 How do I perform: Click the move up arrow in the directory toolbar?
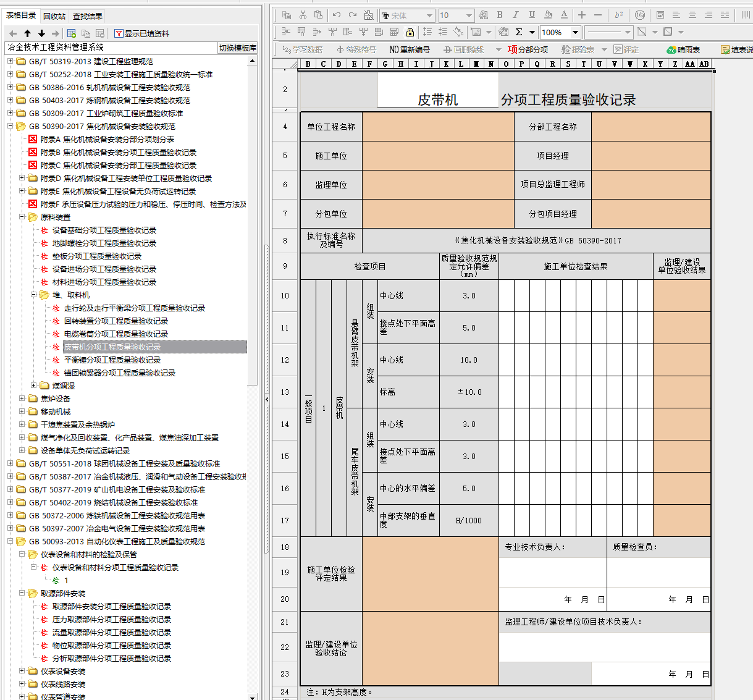27,33
